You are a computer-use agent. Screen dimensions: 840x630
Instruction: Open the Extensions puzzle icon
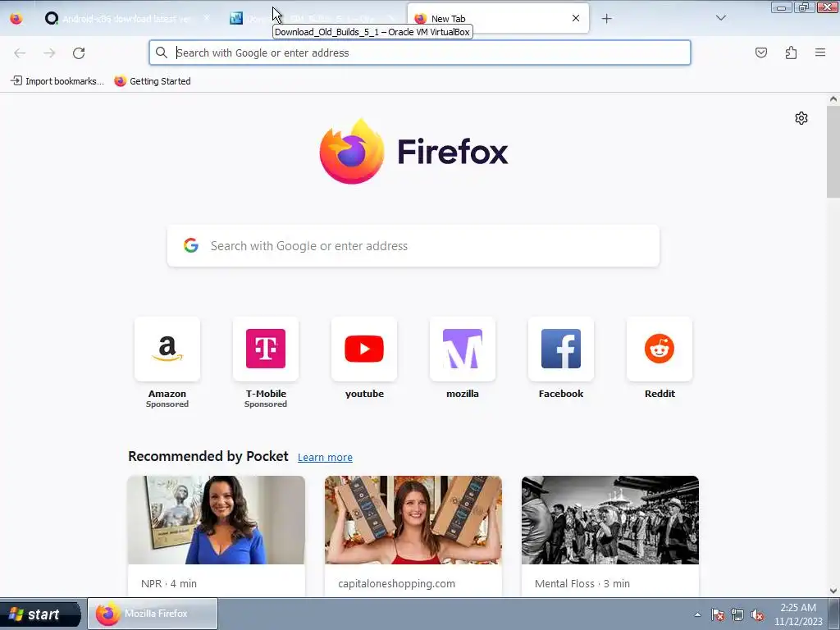pyautogui.click(x=791, y=52)
